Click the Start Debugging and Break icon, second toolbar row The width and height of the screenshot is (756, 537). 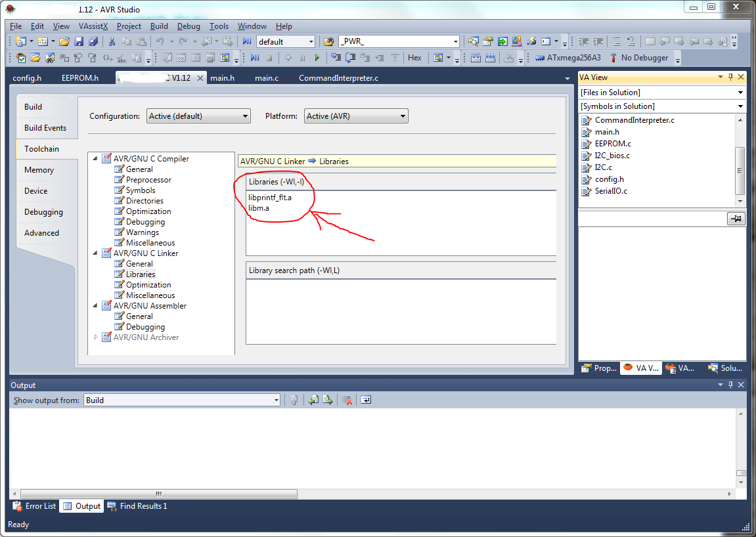255,58
